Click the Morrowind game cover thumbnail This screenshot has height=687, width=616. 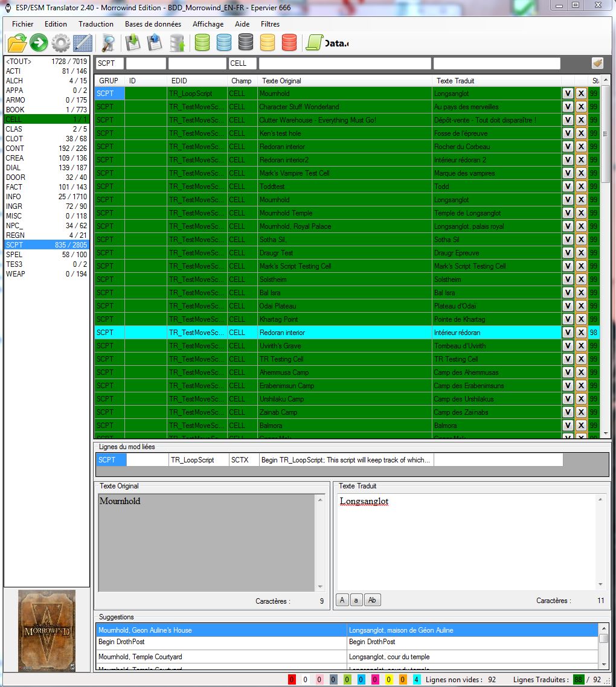point(47,631)
